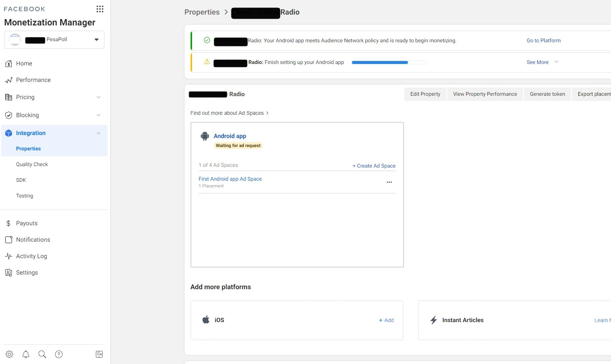Collapse the sidebar with the panel icon
This screenshot has height=364, width=611.
click(99, 354)
